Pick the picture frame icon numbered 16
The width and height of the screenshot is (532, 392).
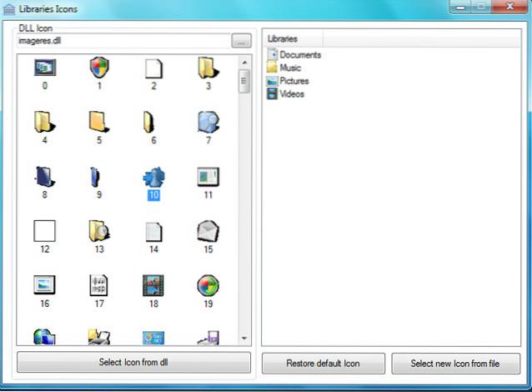point(44,284)
